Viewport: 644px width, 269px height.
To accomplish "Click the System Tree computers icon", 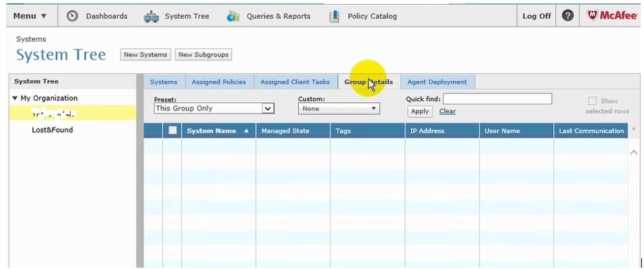I will (151, 16).
